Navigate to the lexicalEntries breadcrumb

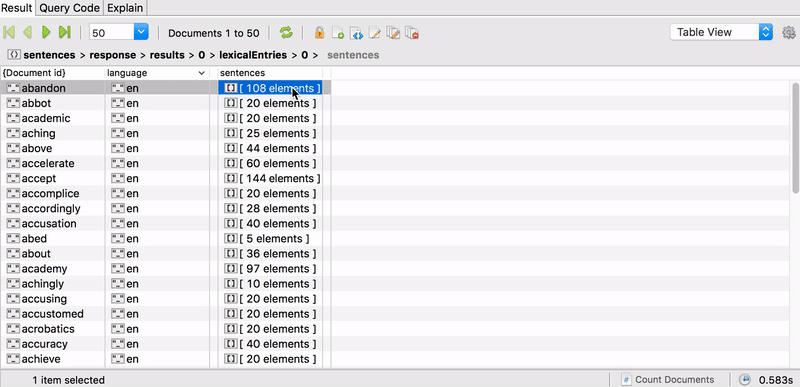253,55
